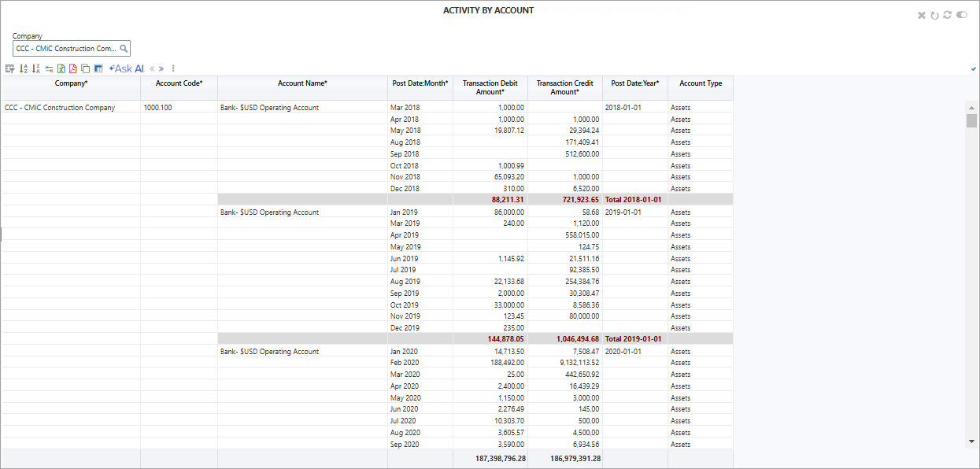The image size is (980, 469).
Task: Click credit amount 171,409.41
Action: click(582, 142)
